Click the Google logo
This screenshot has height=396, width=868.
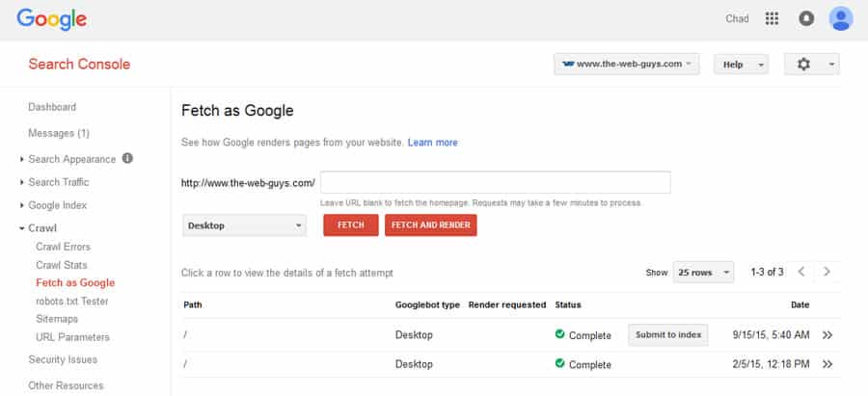(x=51, y=20)
